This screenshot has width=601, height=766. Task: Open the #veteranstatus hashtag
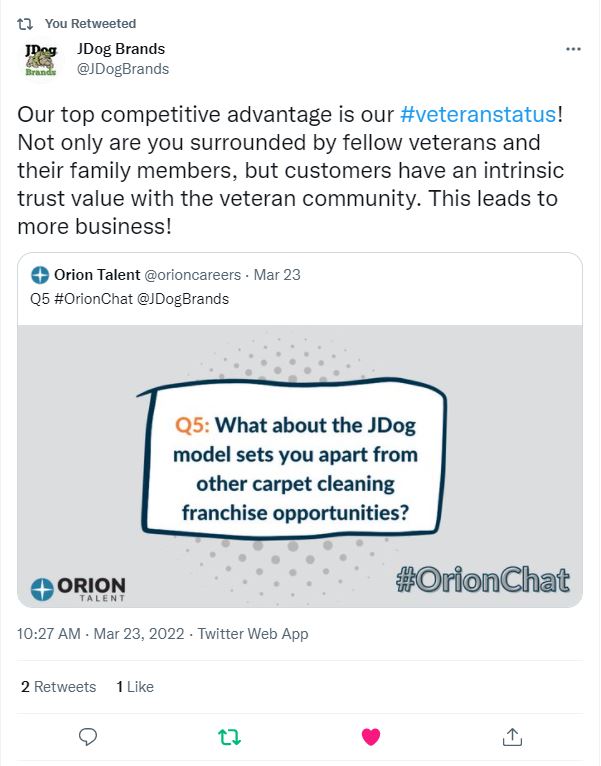pos(478,114)
